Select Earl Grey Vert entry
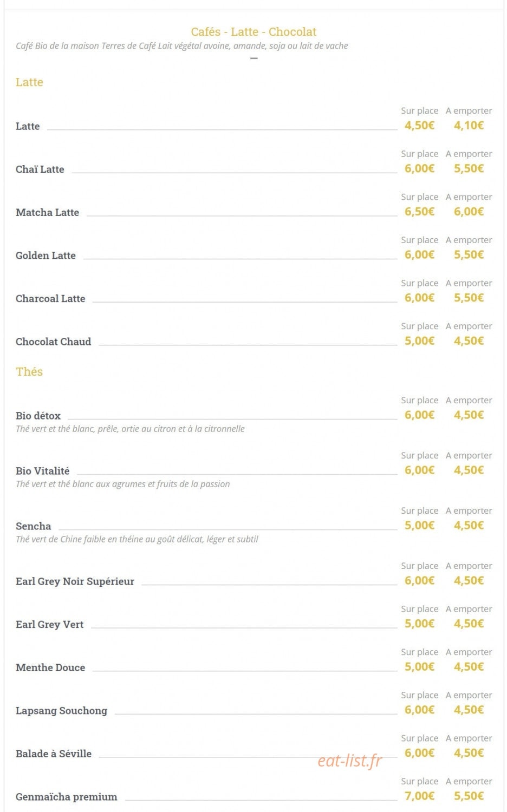Screen dimensions: 507x812 pos(50,625)
